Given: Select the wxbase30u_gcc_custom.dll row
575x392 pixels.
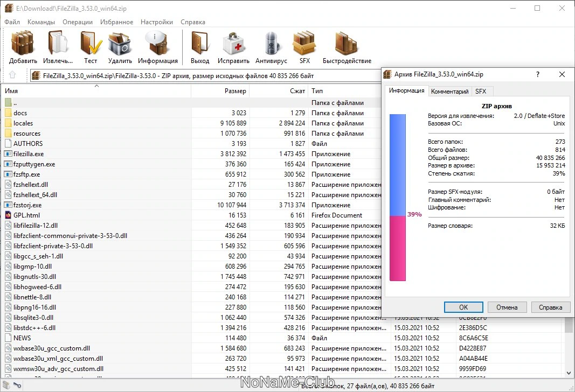Looking at the screenshot, I should pos(282,348).
